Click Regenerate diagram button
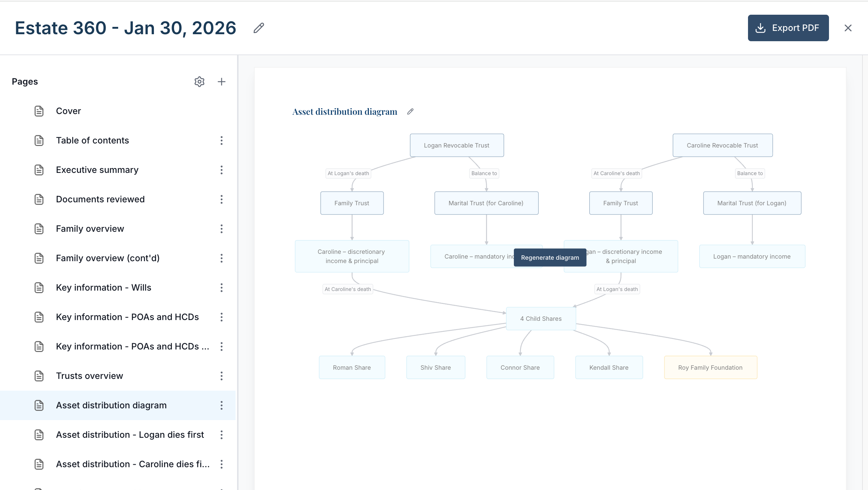Screen dimensions: 868x490 (550, 258)
